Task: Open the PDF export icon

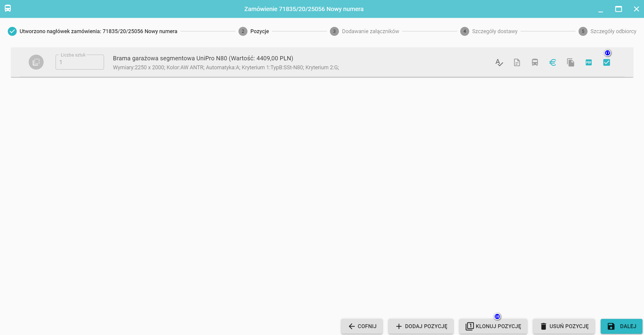Action: (x=588, y=62)
